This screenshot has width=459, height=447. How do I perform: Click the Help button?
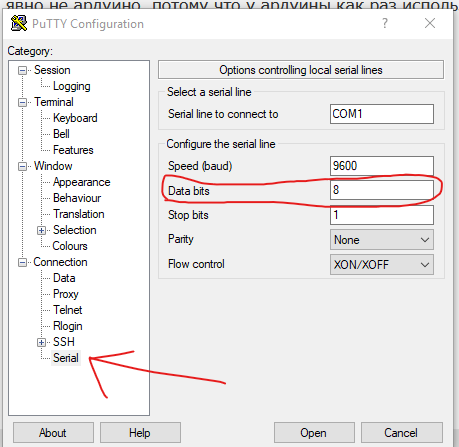[x=140, y=433]
